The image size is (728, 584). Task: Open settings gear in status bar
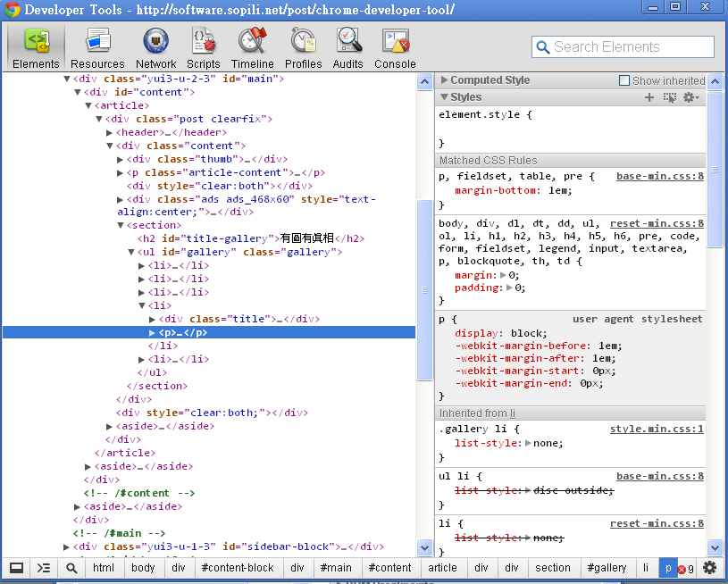pos(710,568)
